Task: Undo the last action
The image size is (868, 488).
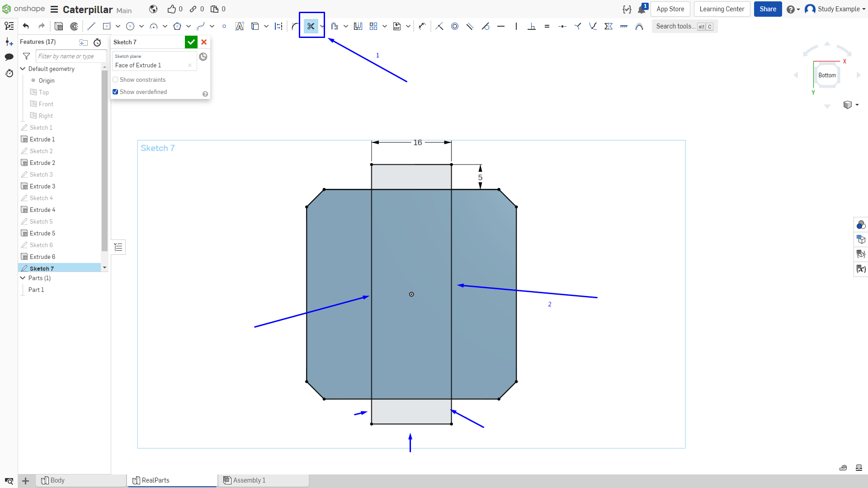Action: pyautogui.click(x=26, y=26)
